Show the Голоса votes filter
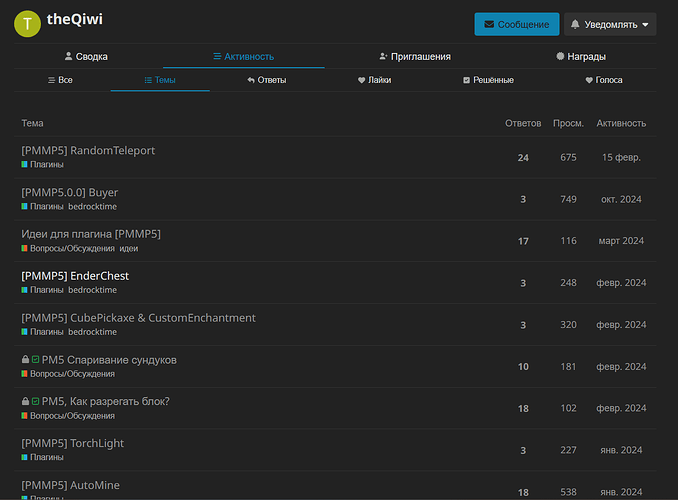The image size is (678, 500). click(x=602, y=80)
